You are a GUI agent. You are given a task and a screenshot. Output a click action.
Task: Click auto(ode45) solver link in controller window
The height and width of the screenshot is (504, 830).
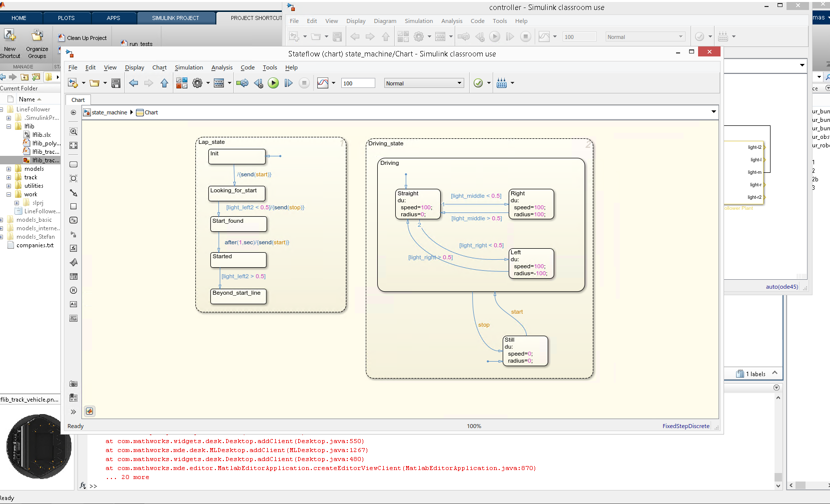pyautogui.click(x=782, y=287)
